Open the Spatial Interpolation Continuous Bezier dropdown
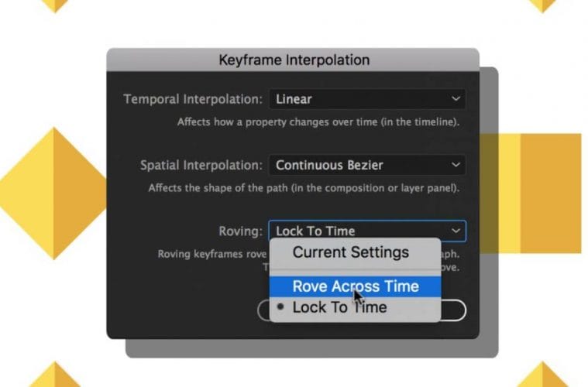588x387 pixels. [x=366, y=165]
